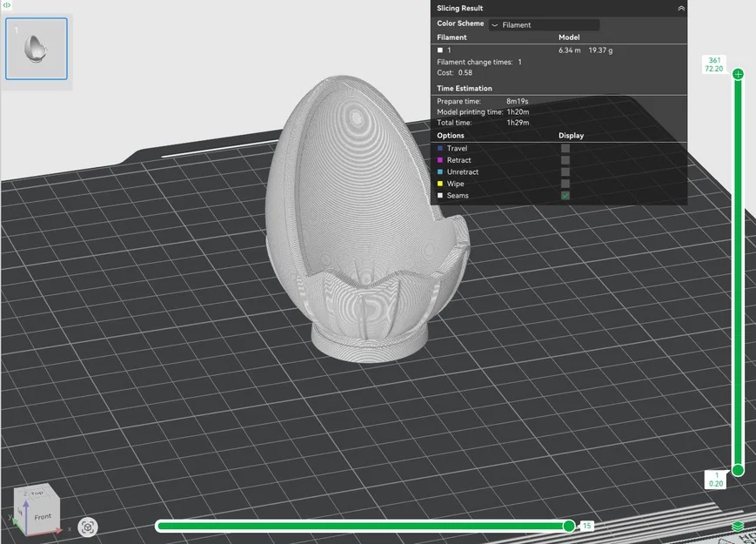The width and height of the screenshot is (756, 544).
Task: Click the green layers icon at bottom right
Action: coord(738,527)
